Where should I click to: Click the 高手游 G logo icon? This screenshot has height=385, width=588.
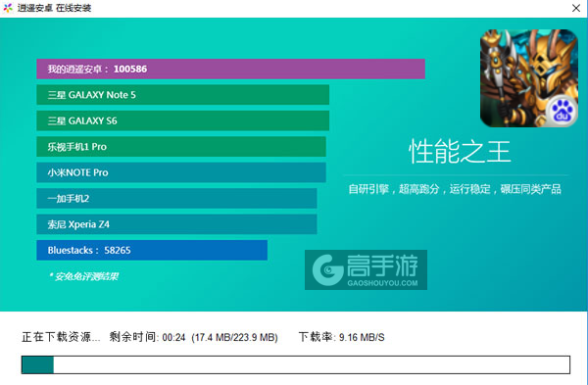coord(327,269)
